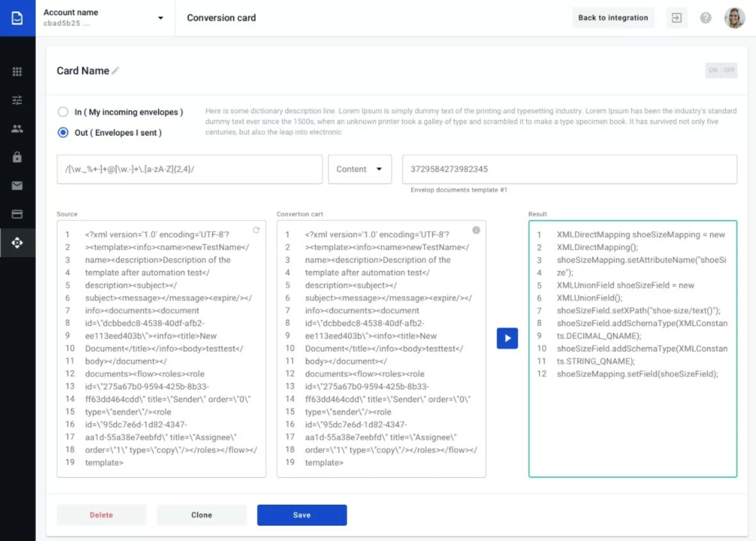Open help via the question mark icon
The height and width of the screenshot is (541, 756).
[x=706, y=17]
